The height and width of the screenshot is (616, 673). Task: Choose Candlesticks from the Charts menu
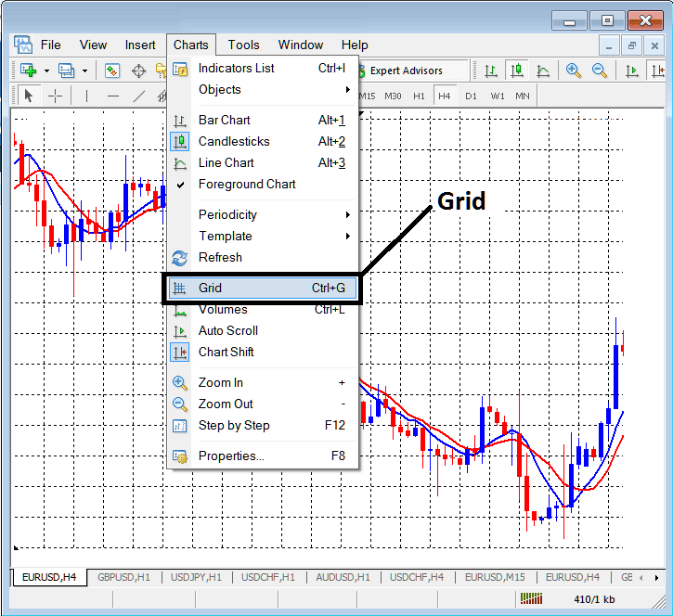(234, 141)
